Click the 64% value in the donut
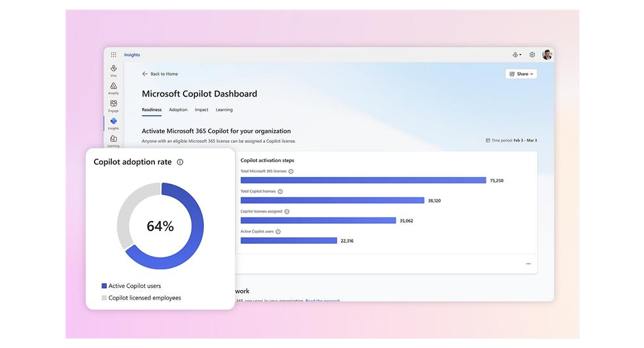The height and width of the screenshot is (348, 644). [x=160, y=226]
